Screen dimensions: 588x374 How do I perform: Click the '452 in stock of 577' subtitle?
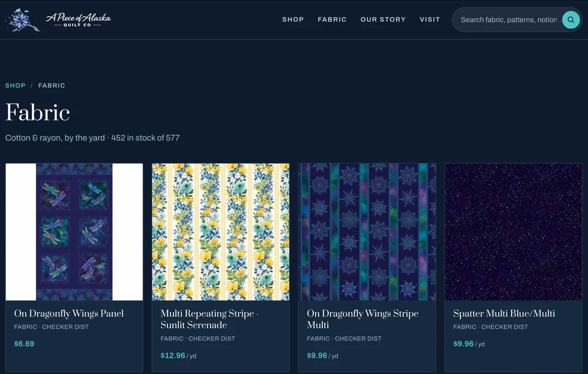pyautogui.click(x=145, y=138)
